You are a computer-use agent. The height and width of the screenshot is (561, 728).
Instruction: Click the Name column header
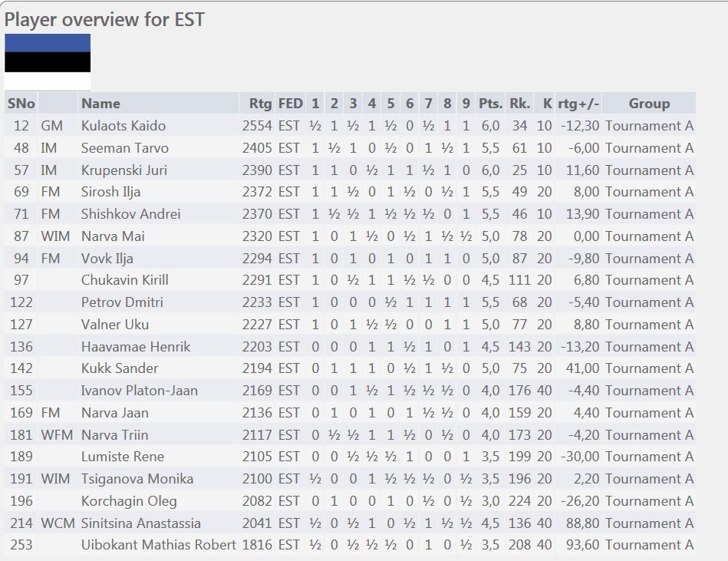[100, 103]
